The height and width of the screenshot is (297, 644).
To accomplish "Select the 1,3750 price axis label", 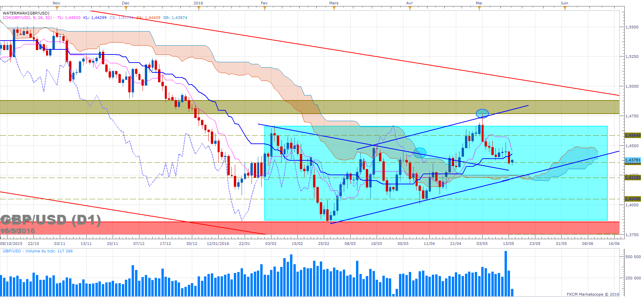I will click(x=632, y=235).
